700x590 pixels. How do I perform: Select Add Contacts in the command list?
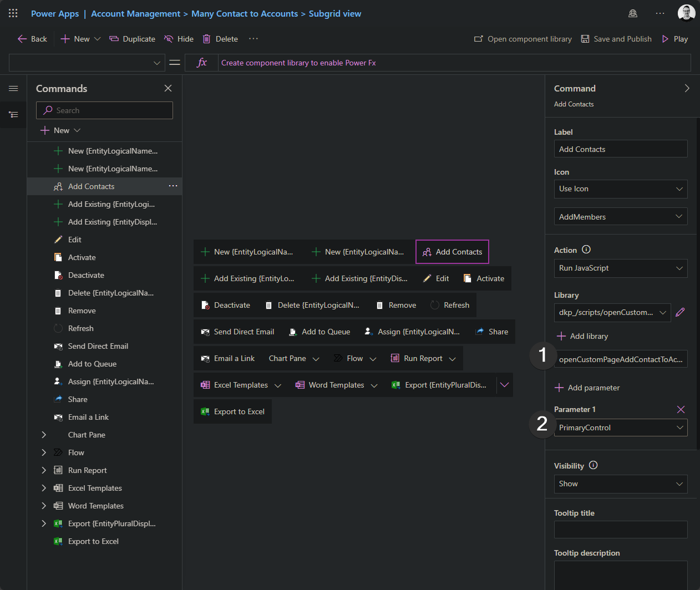tap(104, 186)
